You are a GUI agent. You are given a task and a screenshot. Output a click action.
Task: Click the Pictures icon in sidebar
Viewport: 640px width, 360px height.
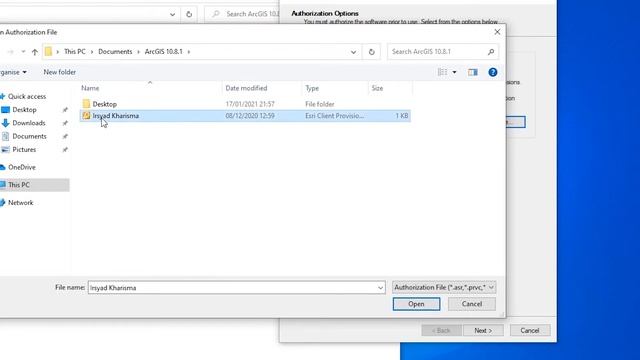coord(5,149)
